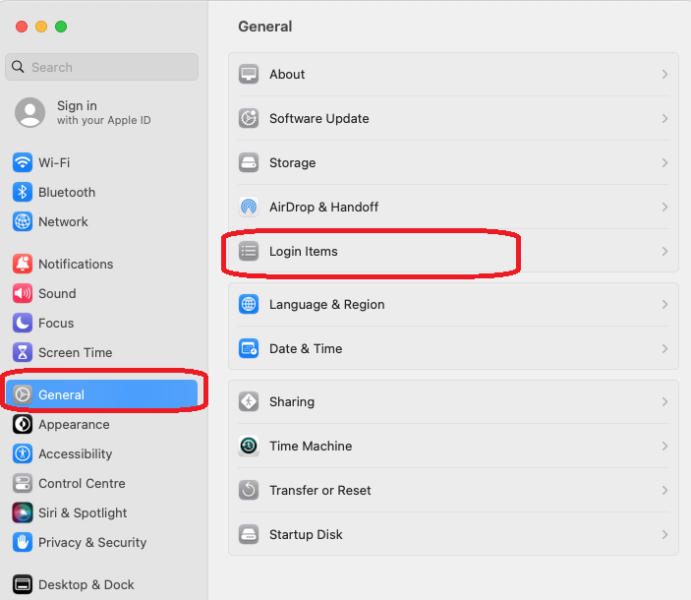
Task: Click the Login Items list icon
Action: 249,251
